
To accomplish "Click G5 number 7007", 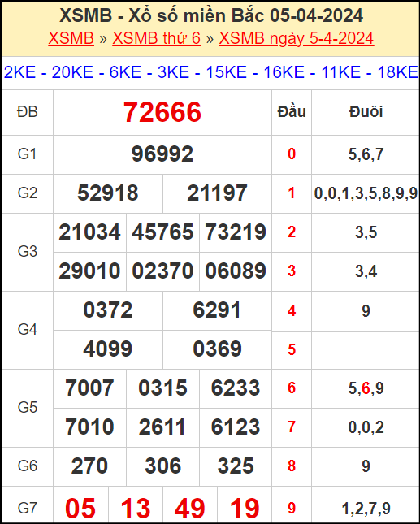I will 89,388.
